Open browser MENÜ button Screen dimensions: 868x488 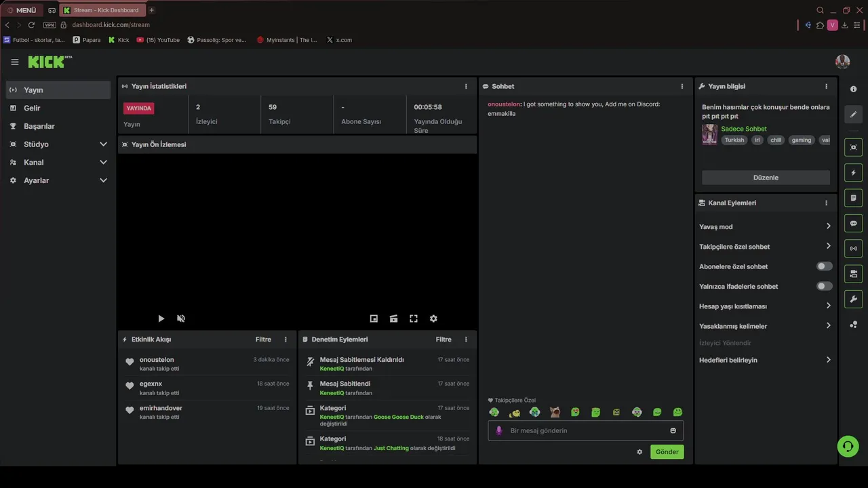[x=22, y=10]
